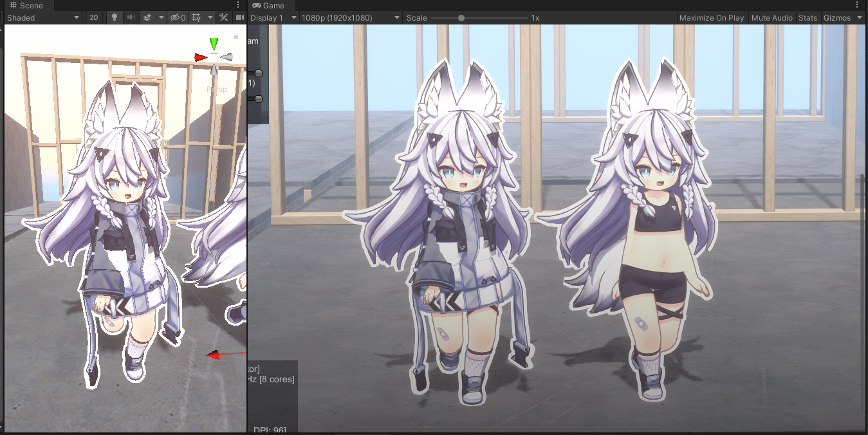Open scene camera settings icon
The image size is (868, 435).
pos(240,18)
